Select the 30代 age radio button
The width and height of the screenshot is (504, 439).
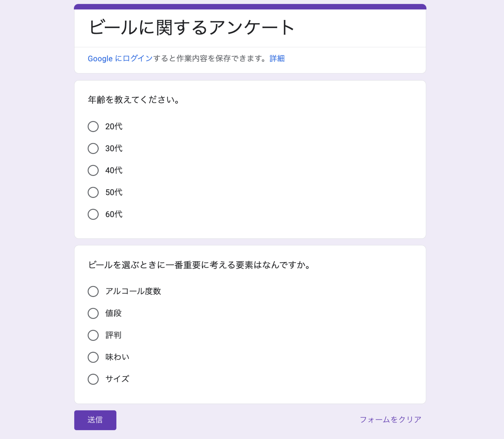tap(93, 149)
